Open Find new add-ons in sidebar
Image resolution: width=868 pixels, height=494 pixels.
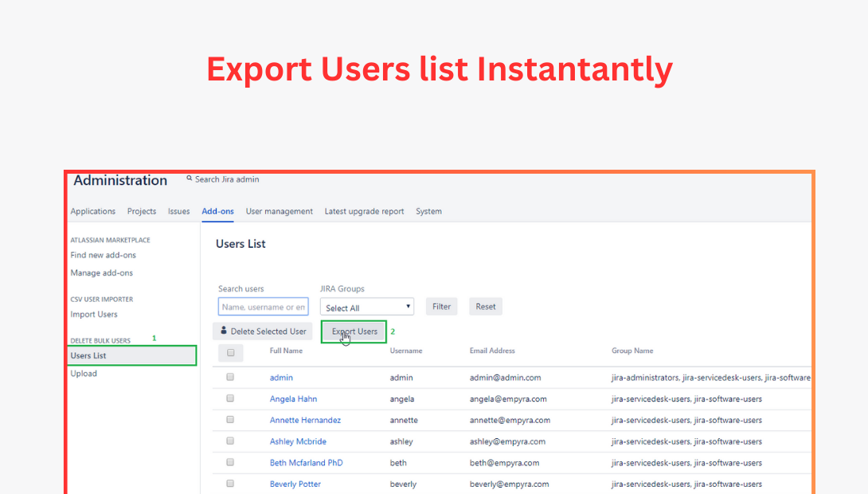(103, 255)
